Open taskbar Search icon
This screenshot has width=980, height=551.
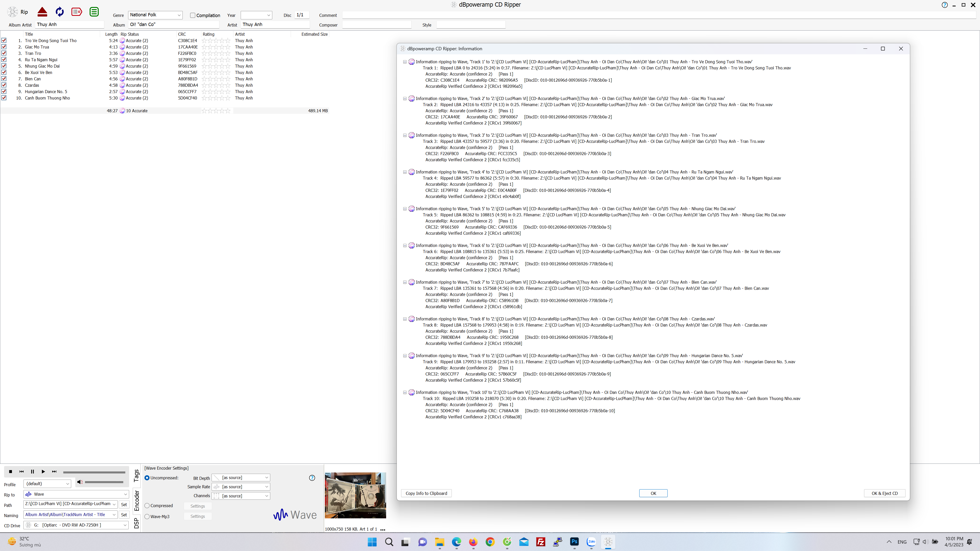coord(389,542)
